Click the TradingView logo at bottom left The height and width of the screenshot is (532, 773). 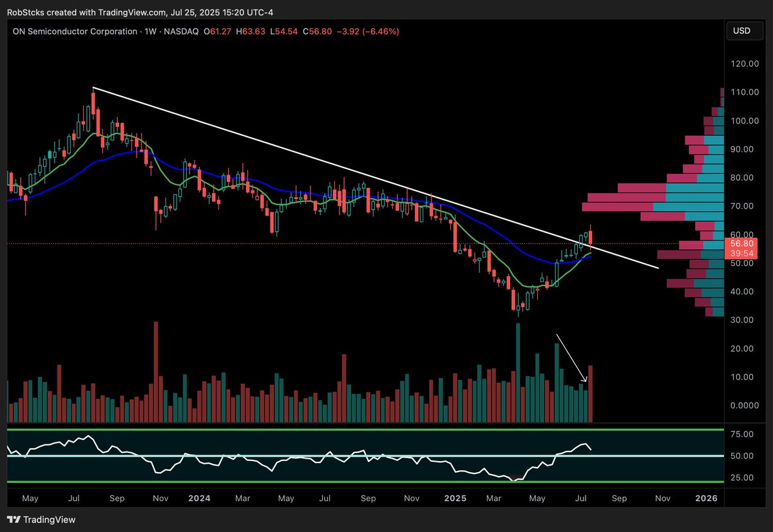pos(41,519)
